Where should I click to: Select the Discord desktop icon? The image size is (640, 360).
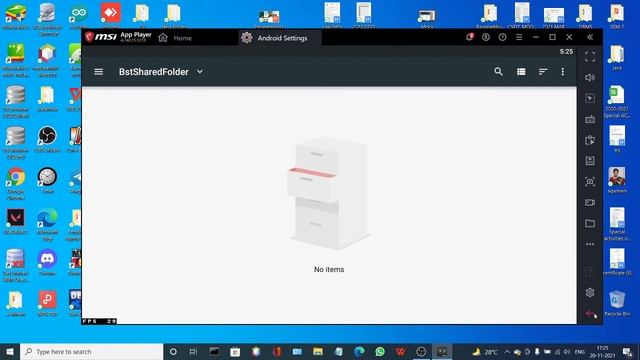47,263
